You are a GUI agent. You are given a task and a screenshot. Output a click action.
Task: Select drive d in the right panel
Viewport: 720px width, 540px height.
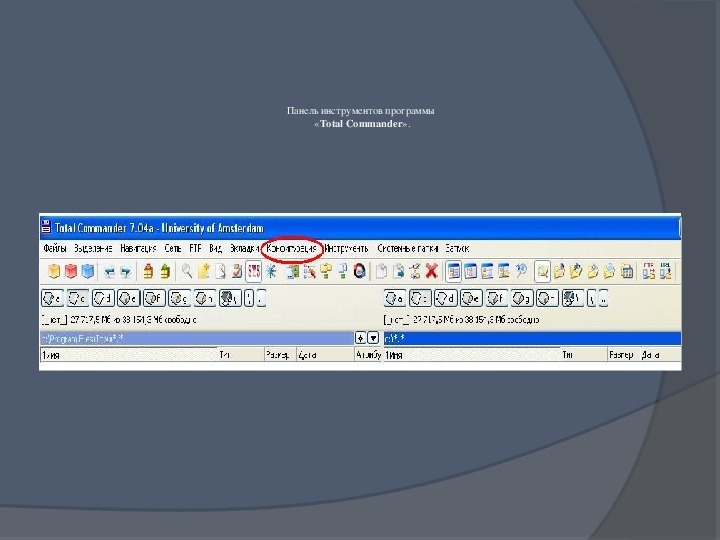pos(446,298)
